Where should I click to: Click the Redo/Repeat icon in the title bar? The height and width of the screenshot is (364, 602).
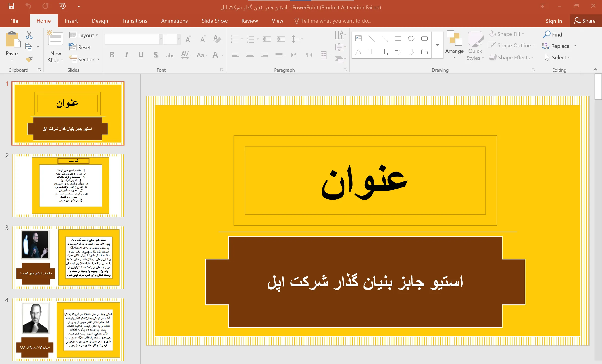pos(45,6)
